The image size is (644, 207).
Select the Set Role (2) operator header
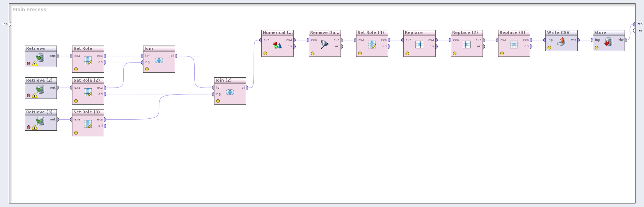88,80
